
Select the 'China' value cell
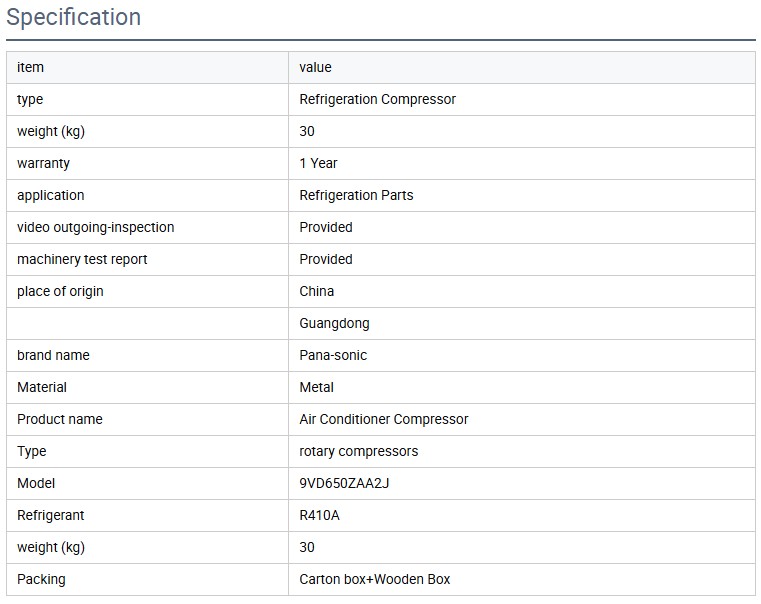[x=316, y=291]
